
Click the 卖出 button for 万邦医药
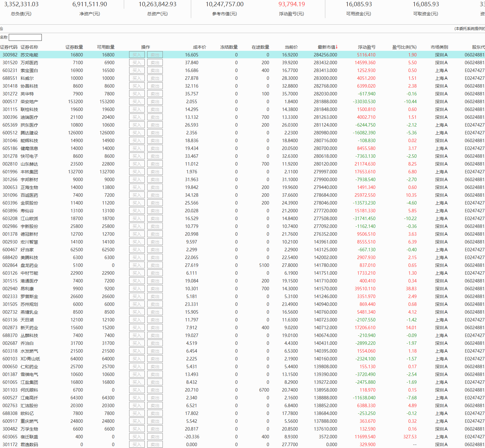tap(155, 63)
